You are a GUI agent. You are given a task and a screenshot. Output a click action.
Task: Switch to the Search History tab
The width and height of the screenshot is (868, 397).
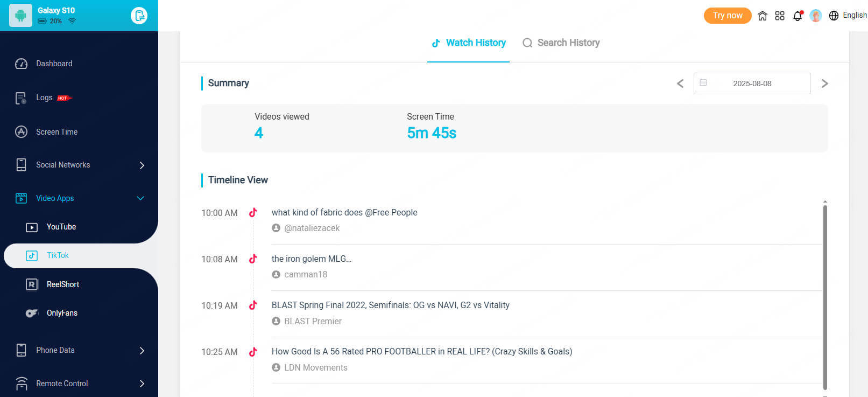(x=561, y=43)
